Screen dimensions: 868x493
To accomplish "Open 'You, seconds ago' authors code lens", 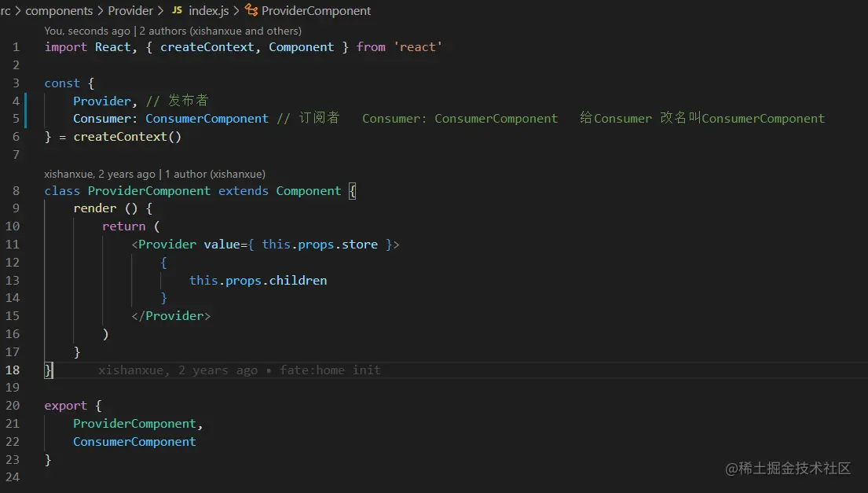I will tap(173, 31).
